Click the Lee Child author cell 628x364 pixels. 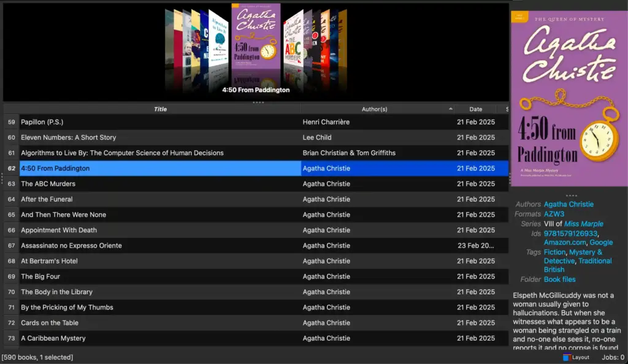click(378, 137)
